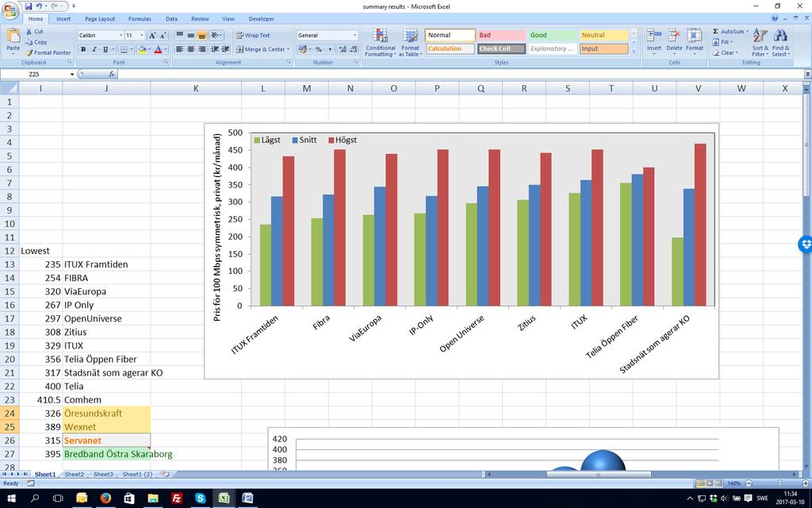Cut the selected cells
Viewport: 812px width, 508px height.
point(35,32)
